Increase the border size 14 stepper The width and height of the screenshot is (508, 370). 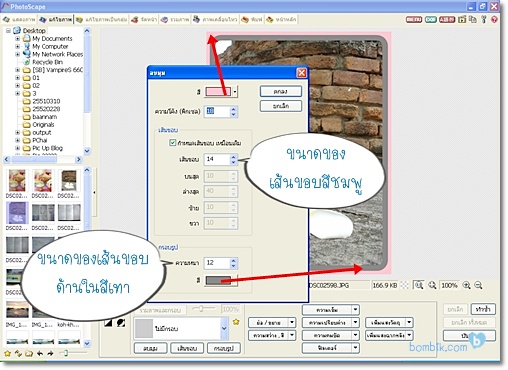233,157
